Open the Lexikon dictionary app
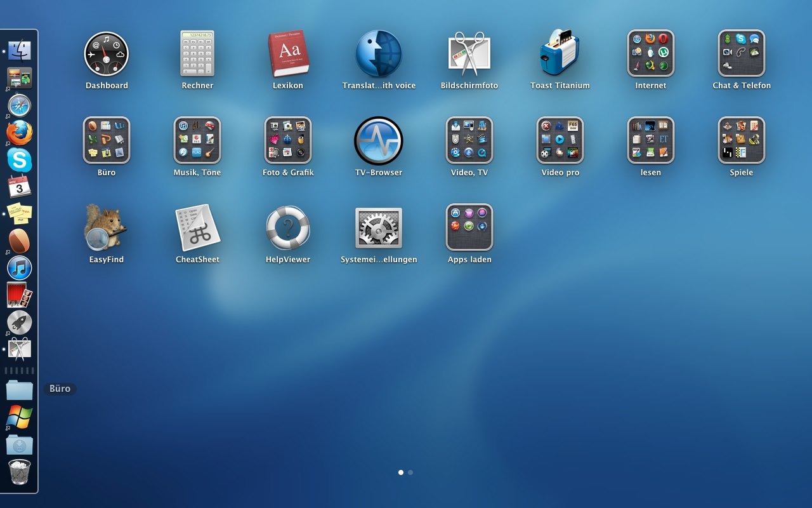 point(288,55)
